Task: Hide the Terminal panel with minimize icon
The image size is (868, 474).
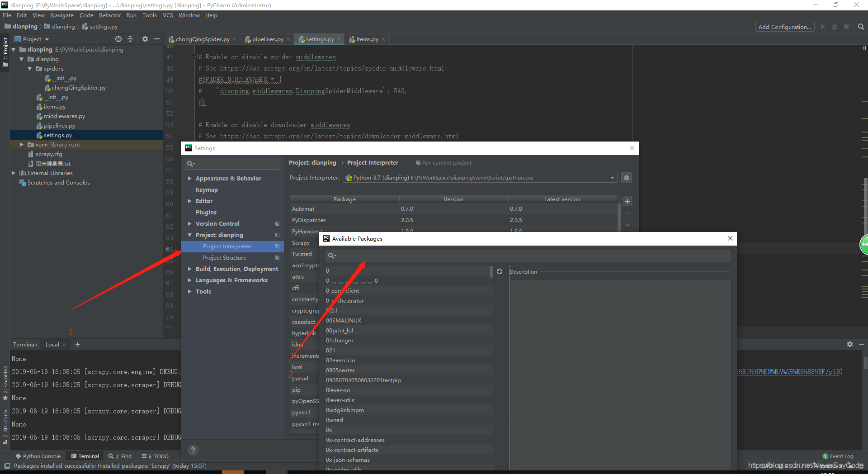Action: pos(862,344)
